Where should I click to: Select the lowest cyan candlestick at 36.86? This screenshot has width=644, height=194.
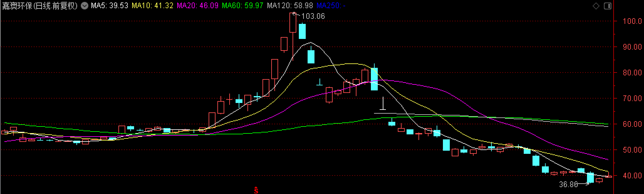click(590, 177)
